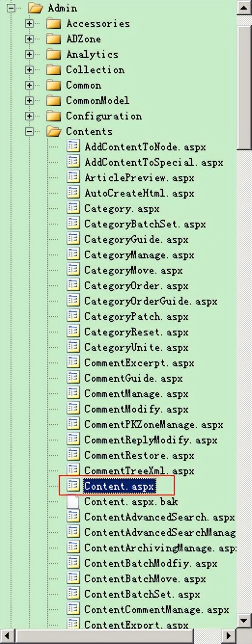Expand the ADZone folder
The height and width of the screenshot is (644, 252).
(29, 39)
